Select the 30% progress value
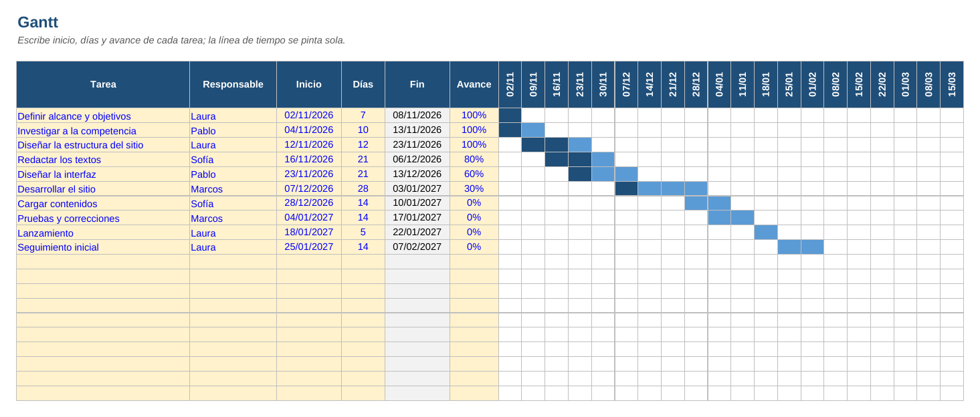This screenshot has width=980, height=417. pos(474,189)
